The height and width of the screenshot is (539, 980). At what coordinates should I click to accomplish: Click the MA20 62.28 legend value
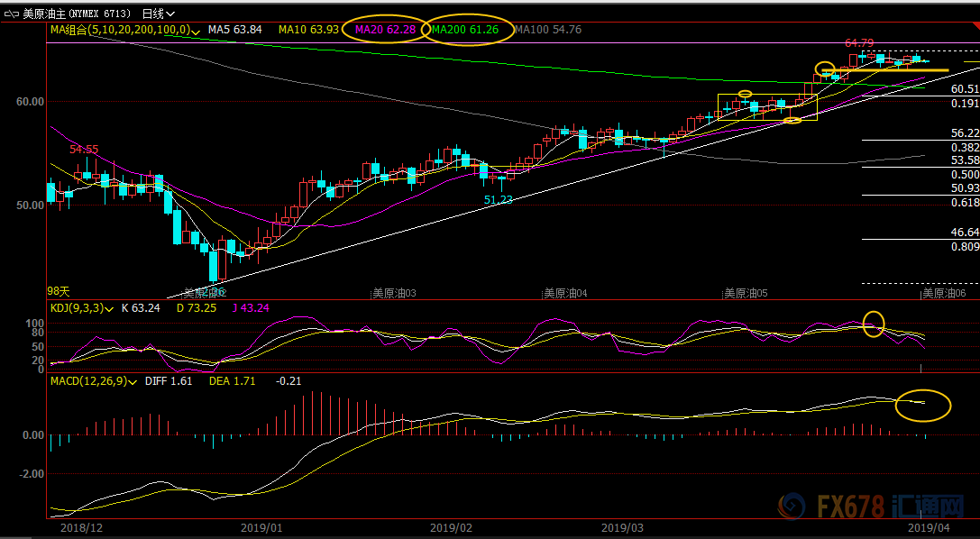pos(386,30)
